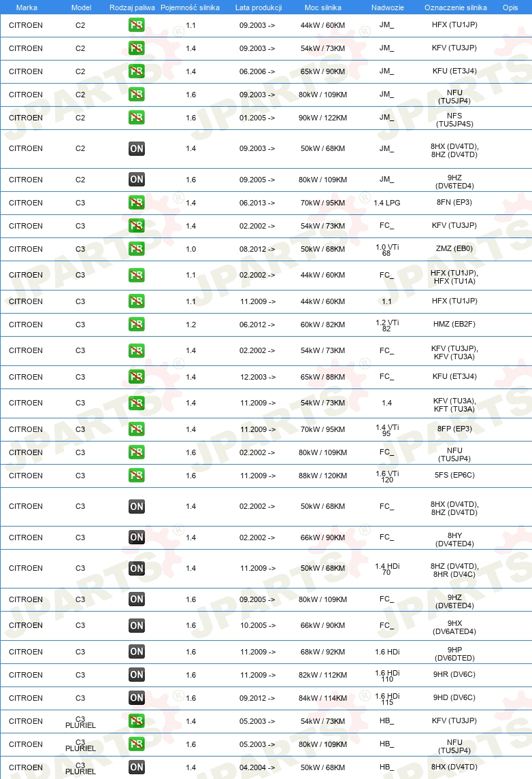This screenshot has height=779, width=532.
Task: Click the Moc silnika column header
Action: (x=323, y=7)
